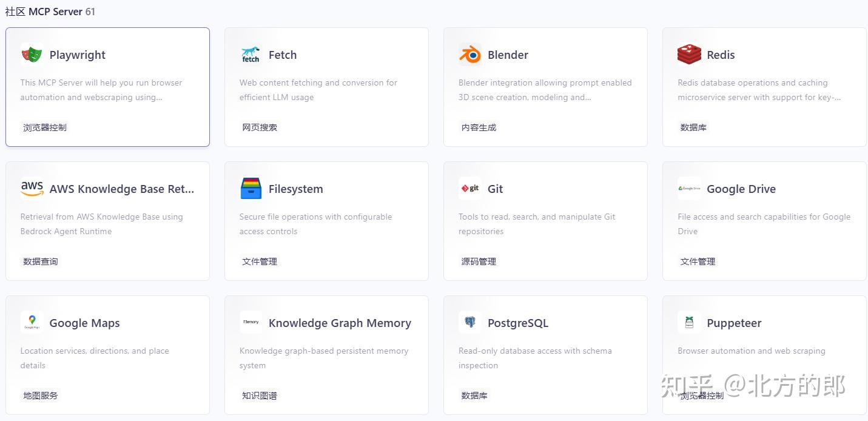Click the 社区 MCP Server 61 heading
The image size is (868, 421).
tap(50, 12)
